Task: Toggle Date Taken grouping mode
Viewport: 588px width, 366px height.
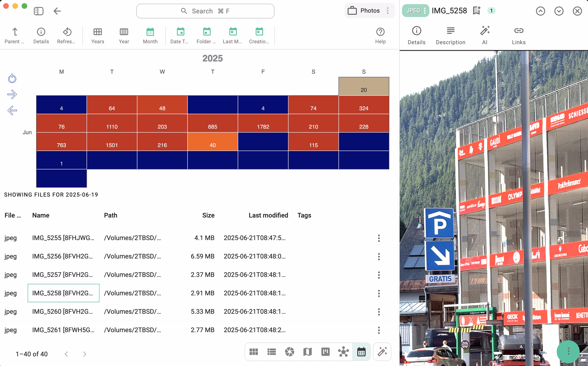Action: (x=180, y=35)
